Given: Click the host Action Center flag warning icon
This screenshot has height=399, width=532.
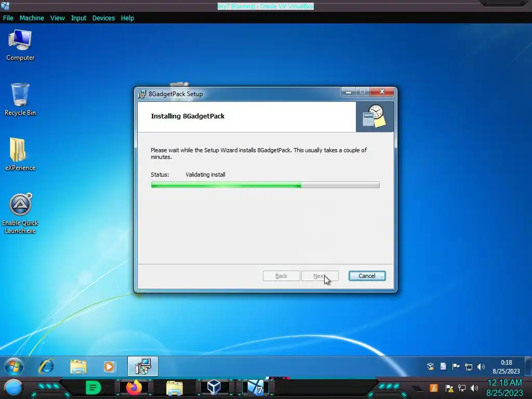Looking at the screenshot, I should click(x=449, y=388).
